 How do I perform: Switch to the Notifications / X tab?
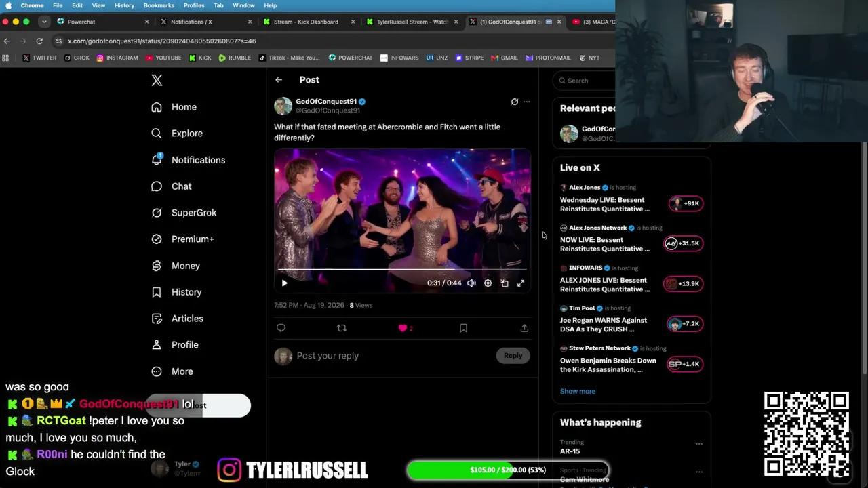pyautogui.click(x=206, y=22)
